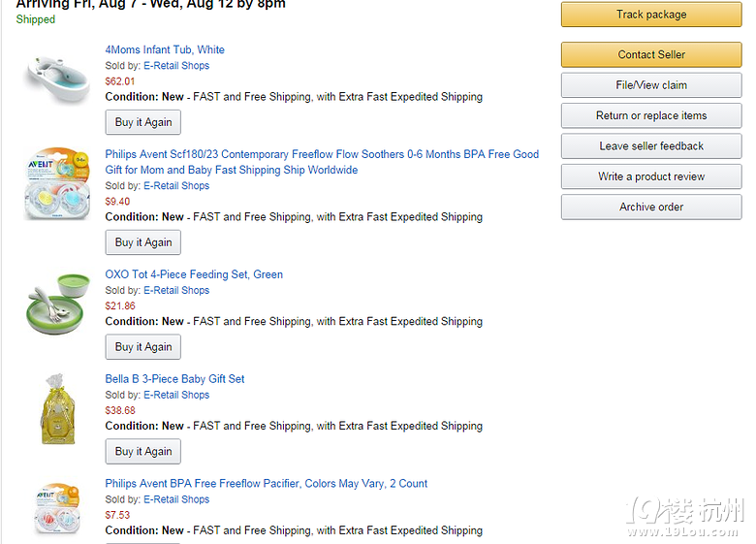This screenshot has height=544, width=756.
Task: Click Leave seller feedback
Action: click(x=651, y=145)
